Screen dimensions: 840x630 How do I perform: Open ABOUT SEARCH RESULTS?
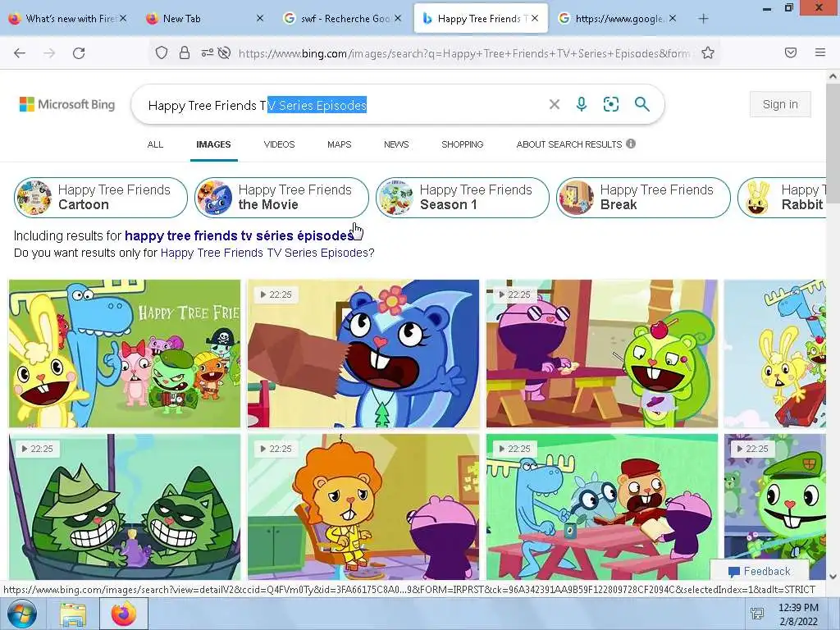[569, 144]
